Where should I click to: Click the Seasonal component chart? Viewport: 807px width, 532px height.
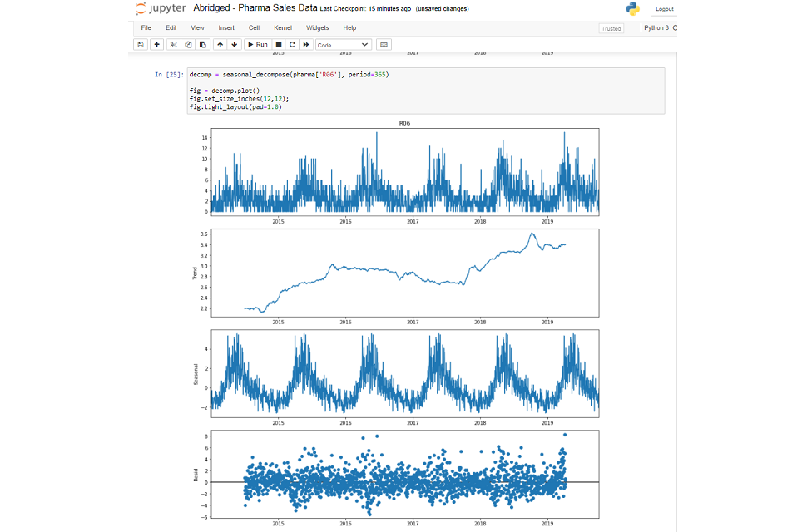pyautogui.click(x=405, y=374)
